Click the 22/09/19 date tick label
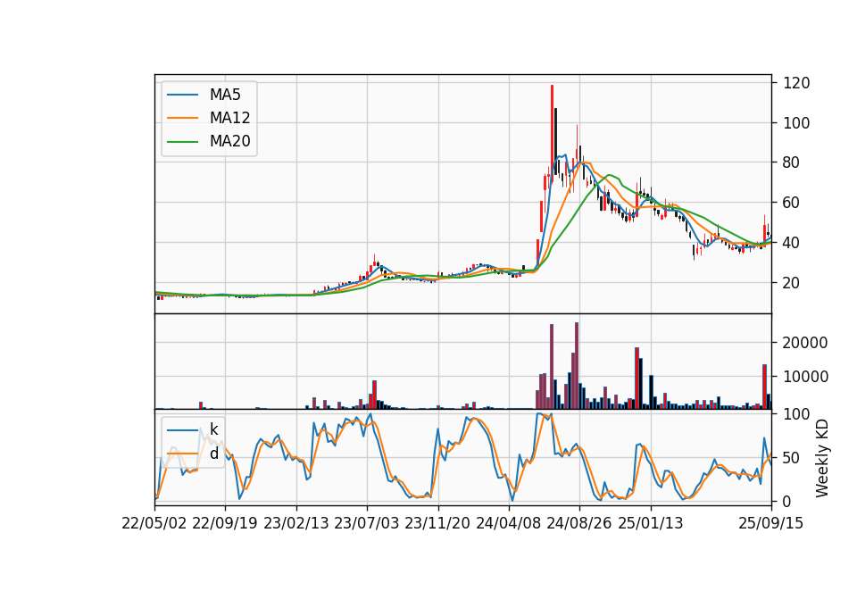Image resolution: width=857 pixels, height=616 pixels. point(225,523)
